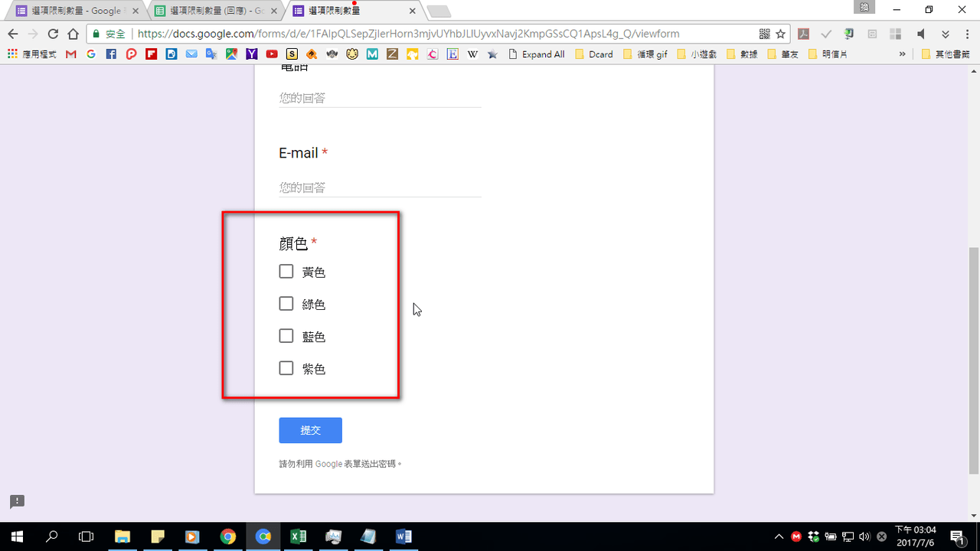Open the YouTube bookmark
980x551 pixels.
272,54
